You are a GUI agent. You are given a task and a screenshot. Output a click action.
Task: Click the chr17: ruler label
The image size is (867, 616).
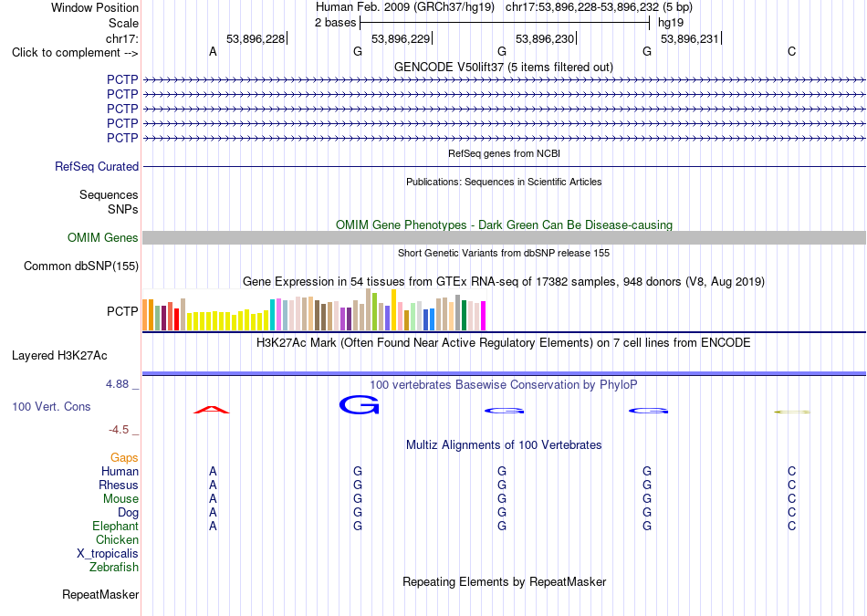click(x=122, y=38)
